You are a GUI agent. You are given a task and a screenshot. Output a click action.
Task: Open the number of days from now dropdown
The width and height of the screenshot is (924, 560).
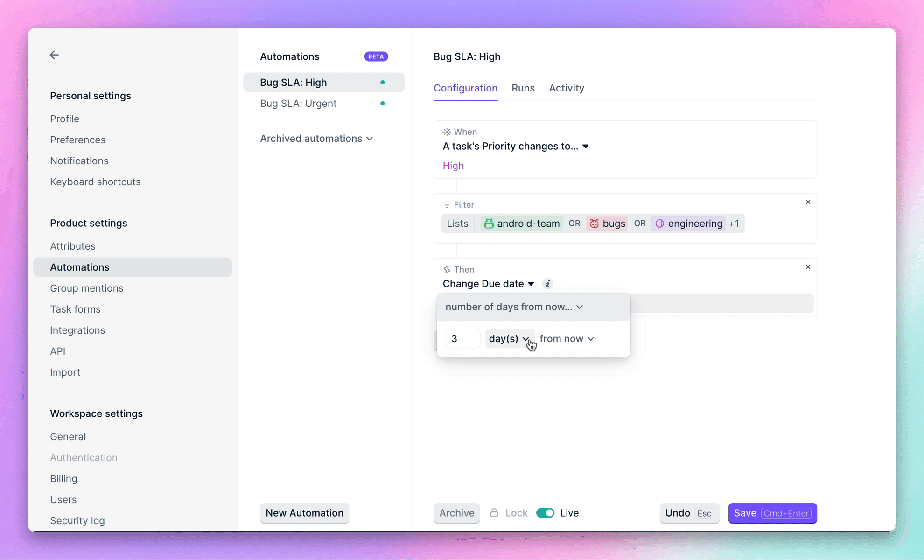(x=514, y=307)
